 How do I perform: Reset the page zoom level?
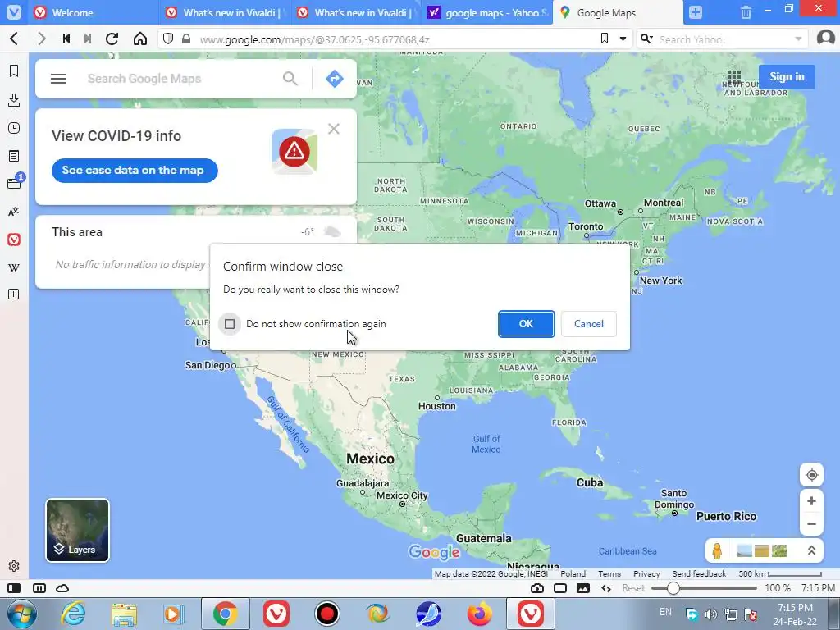pyautogui.click(x=633, y=588)
